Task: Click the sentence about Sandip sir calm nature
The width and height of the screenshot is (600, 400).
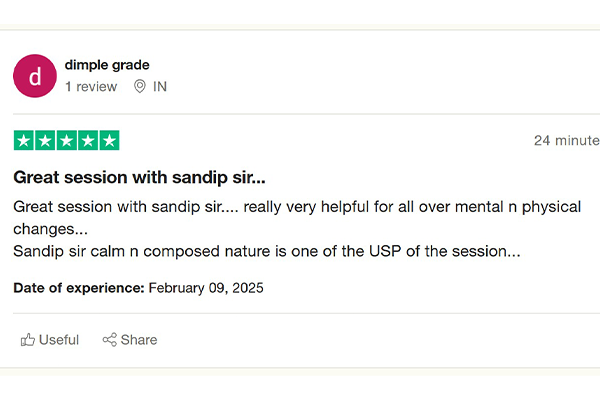Action: click(266, 251)
